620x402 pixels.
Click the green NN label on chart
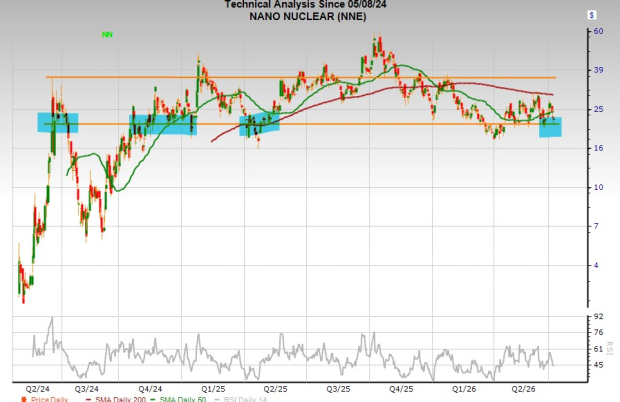pyautogui.click(x=107, y=35)
